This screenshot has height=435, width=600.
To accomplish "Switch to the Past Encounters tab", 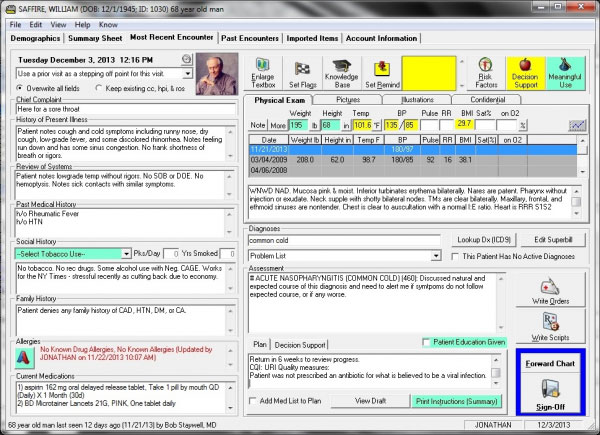I will [x=250, y=38].
